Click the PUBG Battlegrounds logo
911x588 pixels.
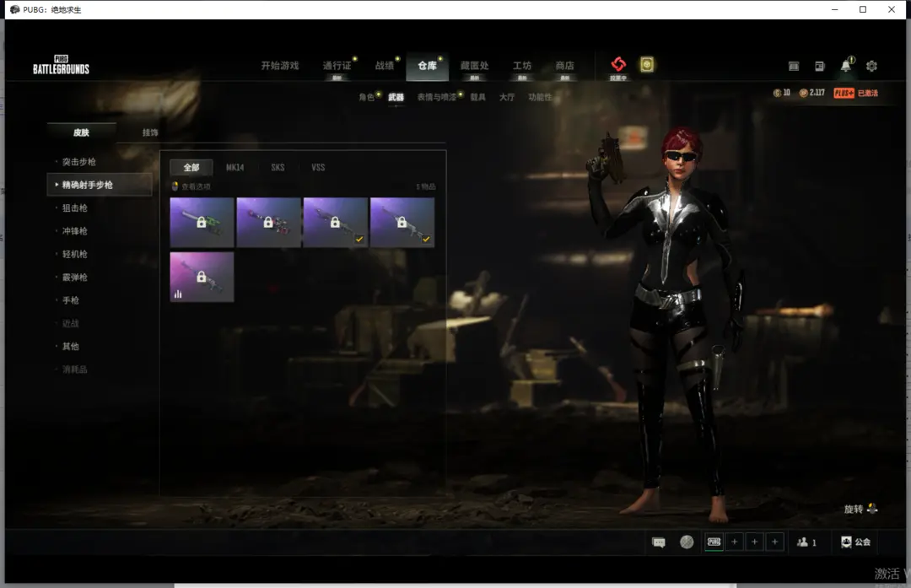(x=61, y=65)
